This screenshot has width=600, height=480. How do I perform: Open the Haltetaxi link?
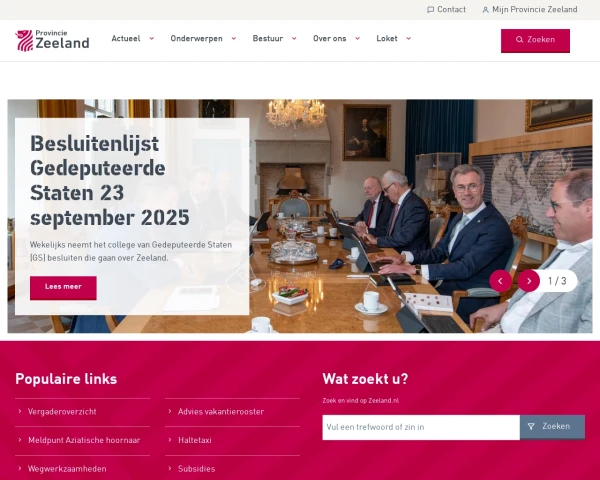coord(195,440)
